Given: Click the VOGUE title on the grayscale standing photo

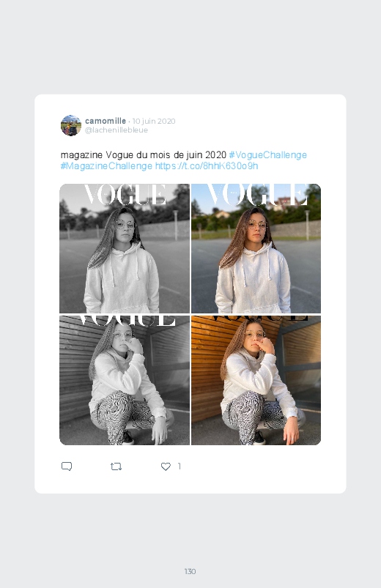Looking at the screenshot, I should (125, 194).
